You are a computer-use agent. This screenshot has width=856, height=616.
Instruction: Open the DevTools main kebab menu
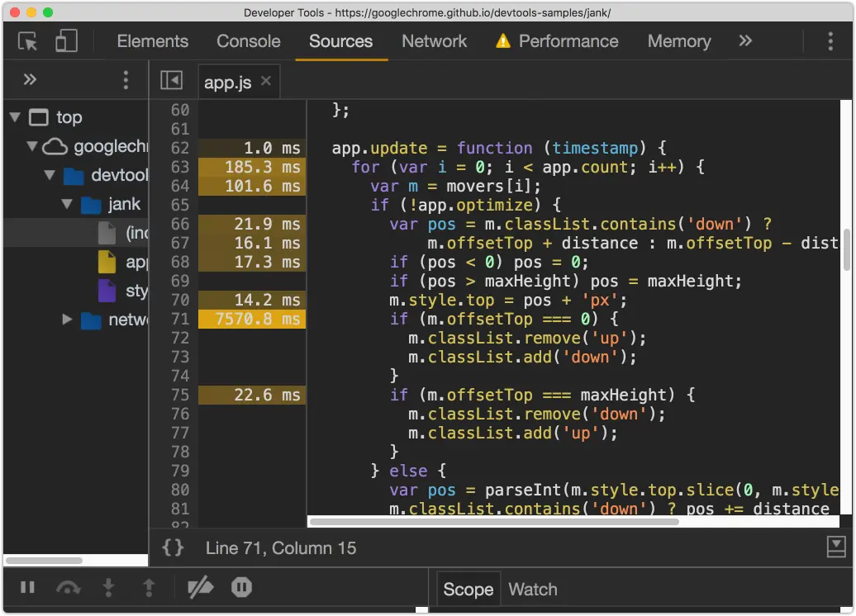point(830,41)
